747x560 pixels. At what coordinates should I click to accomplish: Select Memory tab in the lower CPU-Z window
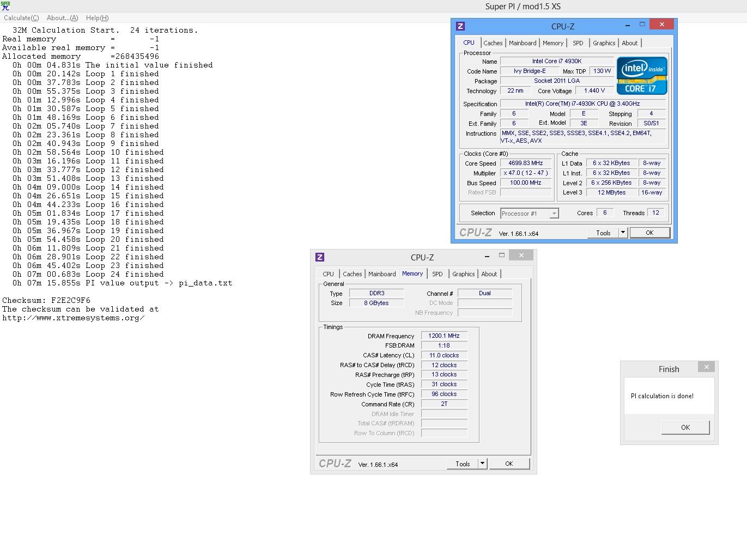(412, 273)
